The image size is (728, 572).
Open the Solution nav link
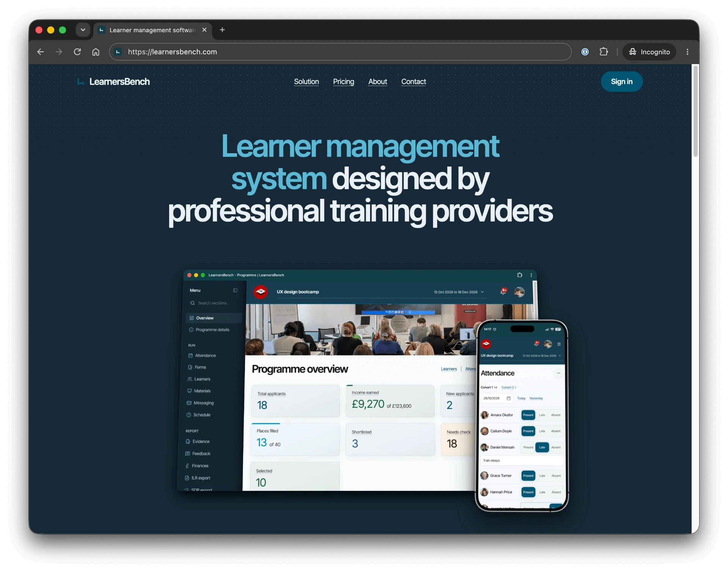306,82
